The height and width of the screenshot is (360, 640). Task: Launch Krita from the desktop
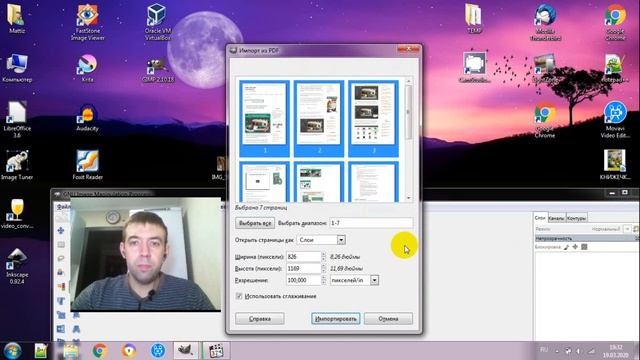(x=87, y=68)
